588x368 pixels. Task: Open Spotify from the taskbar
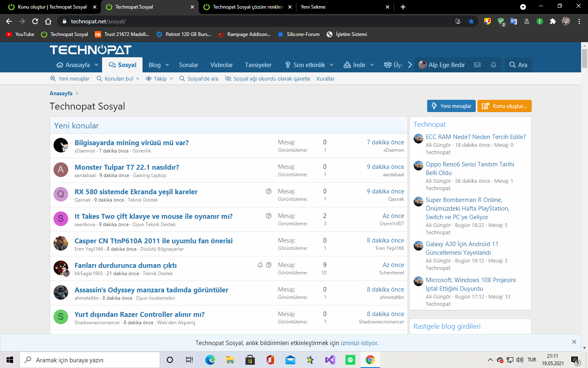click(350, 360)
